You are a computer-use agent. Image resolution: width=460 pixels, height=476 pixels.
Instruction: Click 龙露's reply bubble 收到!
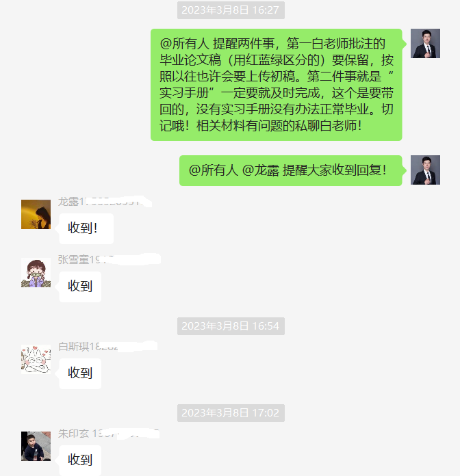point(86,228)
